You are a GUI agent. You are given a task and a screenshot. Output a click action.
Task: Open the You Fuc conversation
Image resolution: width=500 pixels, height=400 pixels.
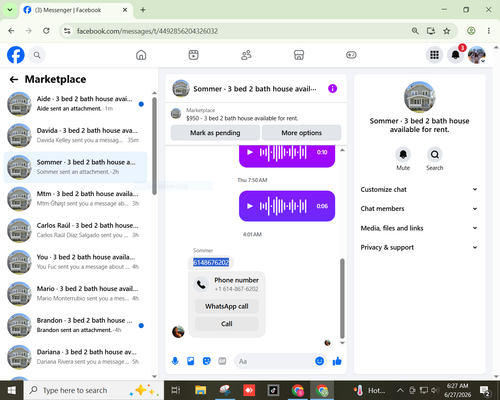[x=76, y=262]
